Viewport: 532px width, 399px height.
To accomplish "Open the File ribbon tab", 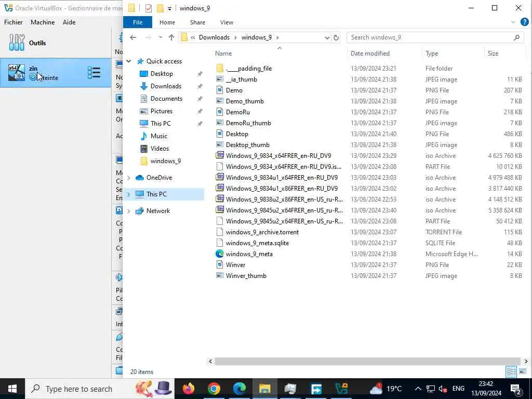I will pos(137,22).
